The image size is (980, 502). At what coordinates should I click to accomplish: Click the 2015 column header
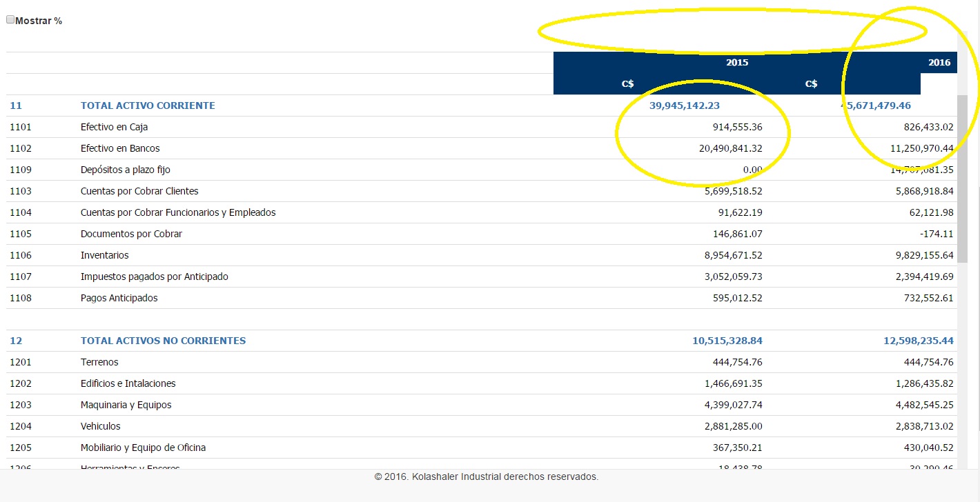737,62
